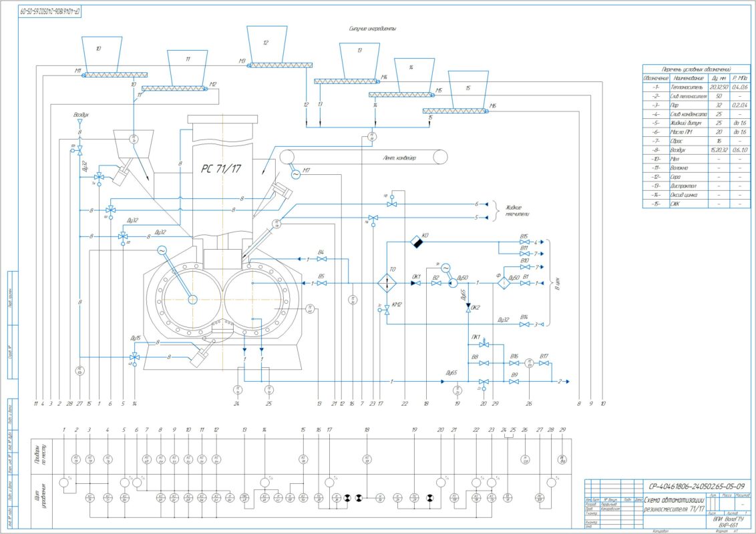Click screw conveyor motor label M3
756x534 pixels.
[242, 61]
